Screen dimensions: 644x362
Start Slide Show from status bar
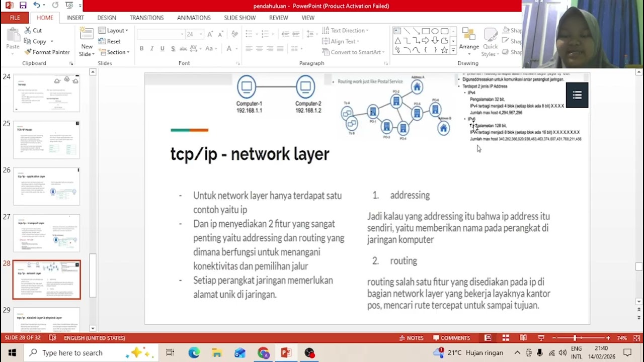click(x=541, y=338)
